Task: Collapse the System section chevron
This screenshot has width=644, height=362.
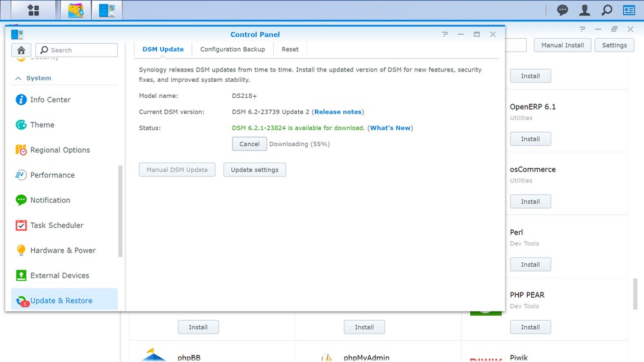Action: pos(18,78)
